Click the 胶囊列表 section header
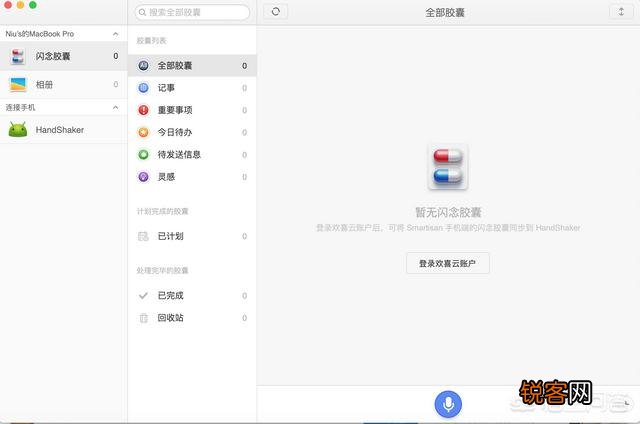 point(151,41)
